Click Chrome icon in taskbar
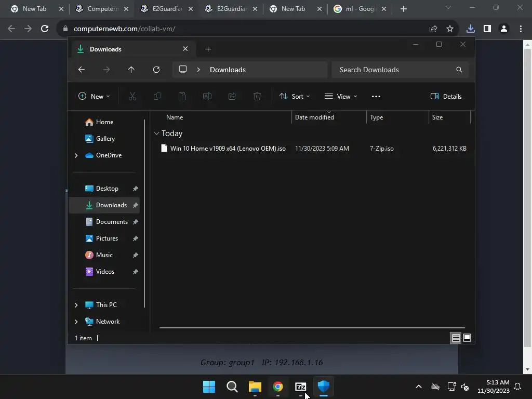Screen dimensions: 532x399 [278, 387]
